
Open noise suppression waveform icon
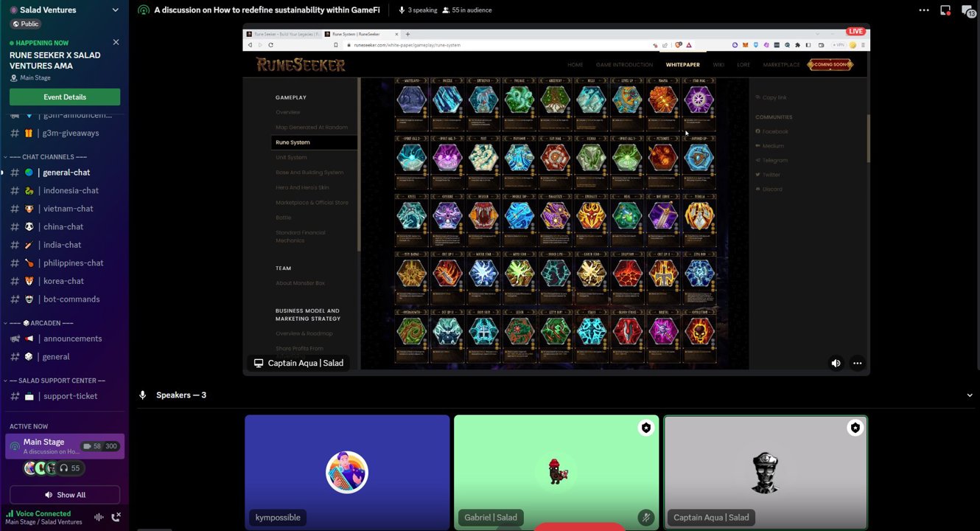pyautogui.click(x=99, y=518)
